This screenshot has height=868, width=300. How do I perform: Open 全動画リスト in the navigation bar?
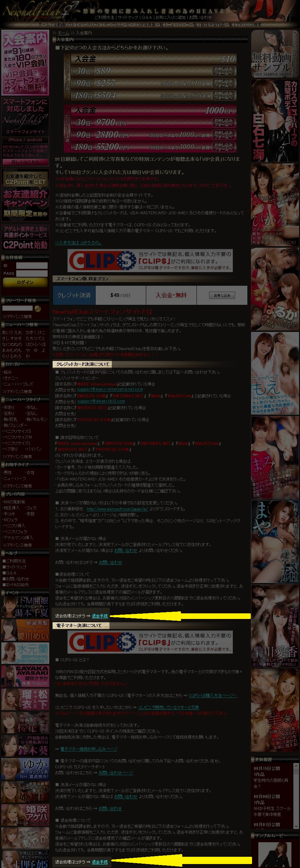tap(64, 24)
